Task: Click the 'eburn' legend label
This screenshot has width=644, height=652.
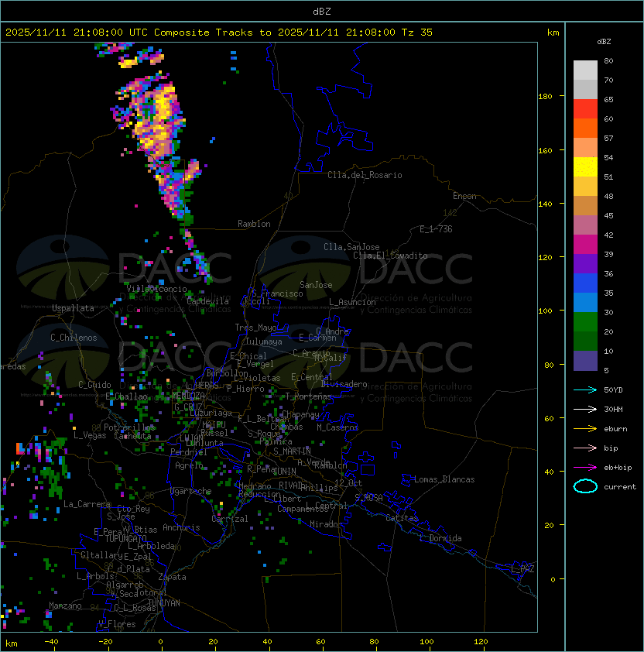Action: point(615,429)
